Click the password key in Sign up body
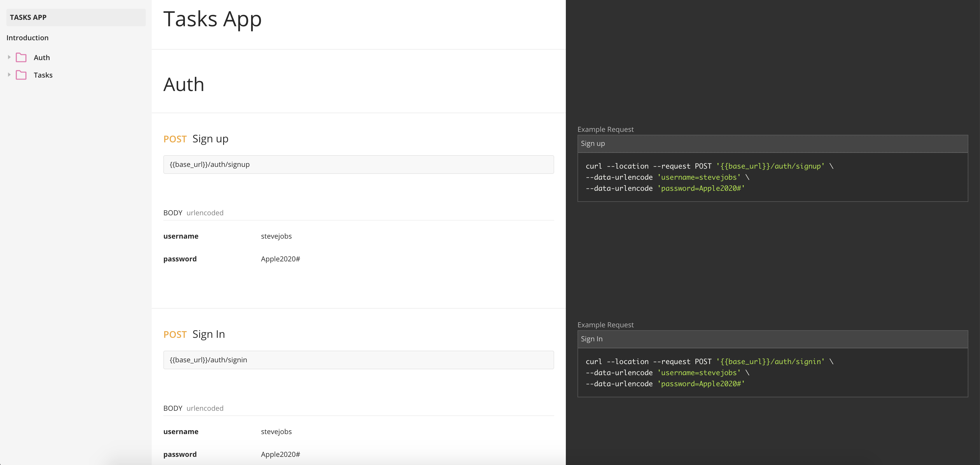This screenshot has width=980, height=465. 180,259
